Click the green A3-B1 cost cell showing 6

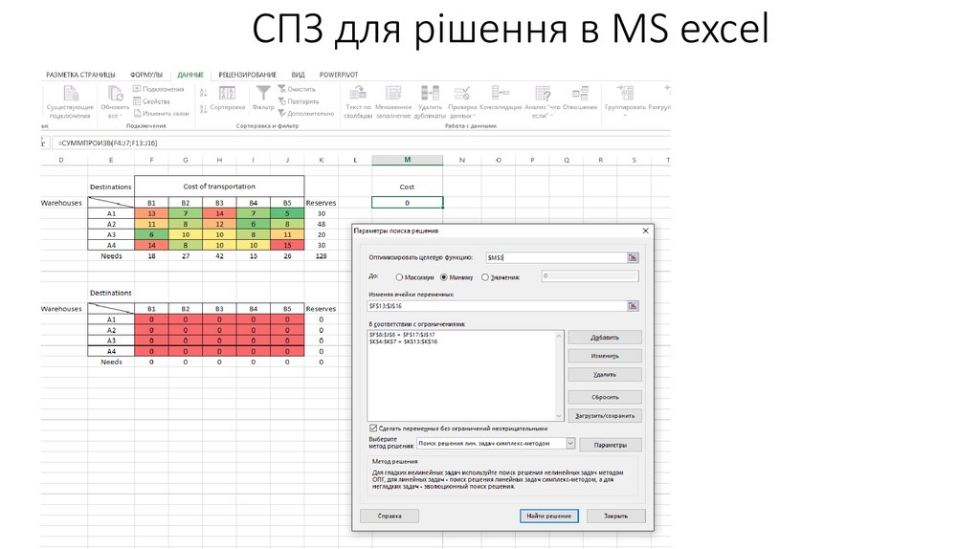tap(151, 235)
